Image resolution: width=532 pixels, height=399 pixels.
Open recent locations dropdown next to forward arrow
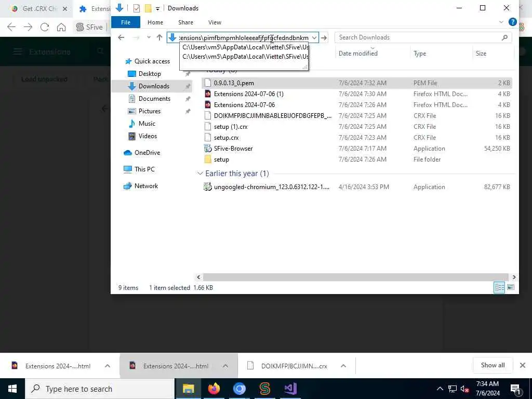pos(149,37)
